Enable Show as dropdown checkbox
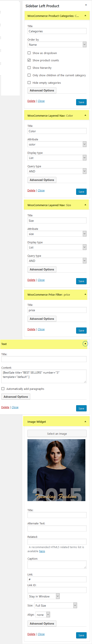The height and width of the screenshot is (644, 92). click(x=29, y=53)
